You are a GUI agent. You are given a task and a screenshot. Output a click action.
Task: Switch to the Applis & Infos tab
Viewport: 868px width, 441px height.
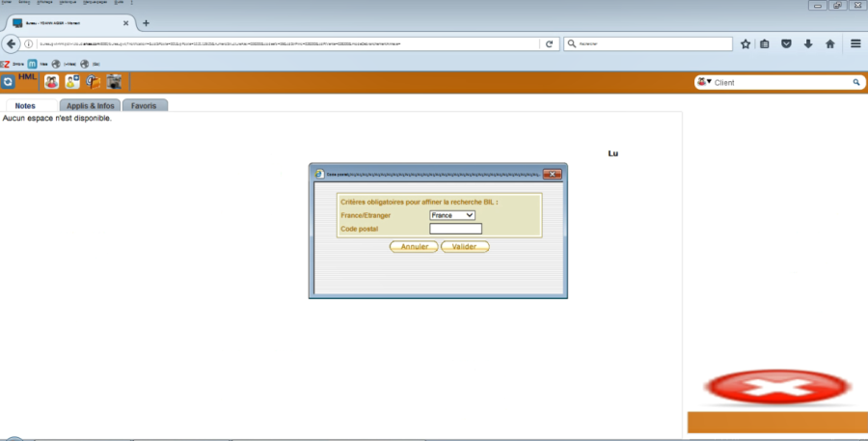pos(91,105)
